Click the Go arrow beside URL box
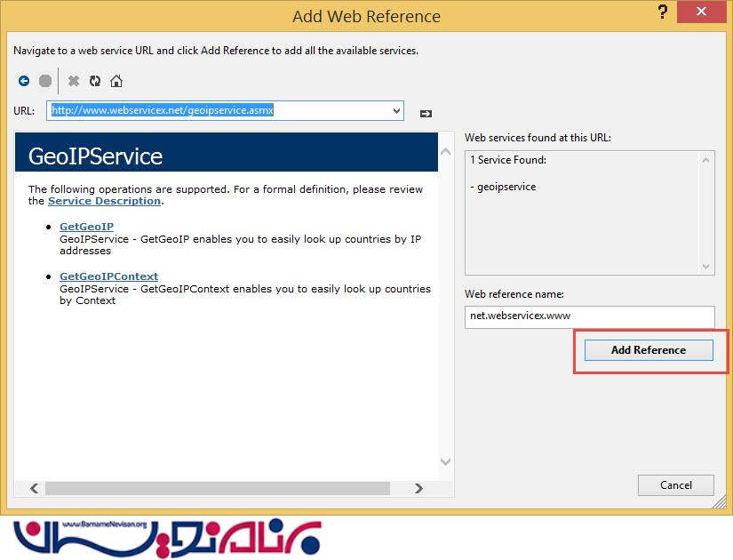Viewport: 733px width, 560px height. (x=426, y=113)
